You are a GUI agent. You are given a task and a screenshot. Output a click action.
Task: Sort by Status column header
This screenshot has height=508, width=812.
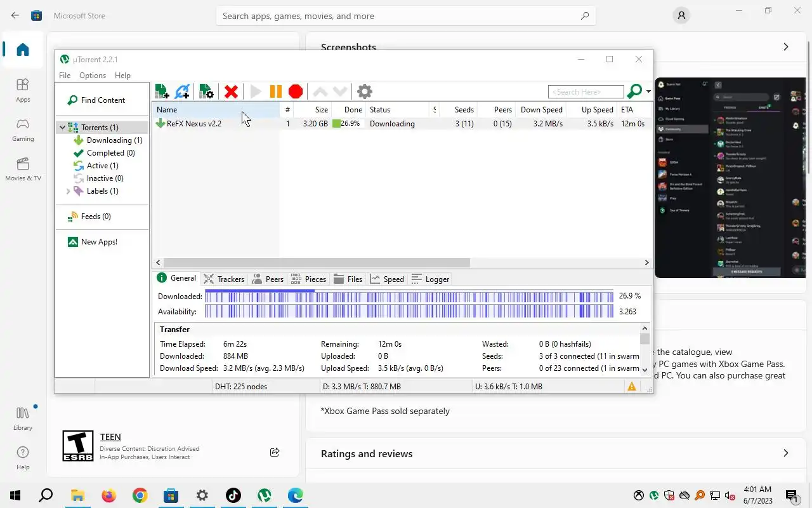click(398, 110)
